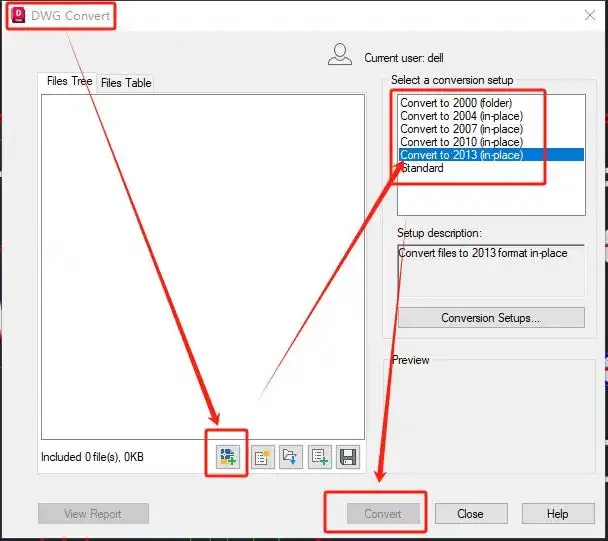Click the Open List folder icon
Image resolution: width=608 pixels, height=541 pixels.
click(291, 457)
